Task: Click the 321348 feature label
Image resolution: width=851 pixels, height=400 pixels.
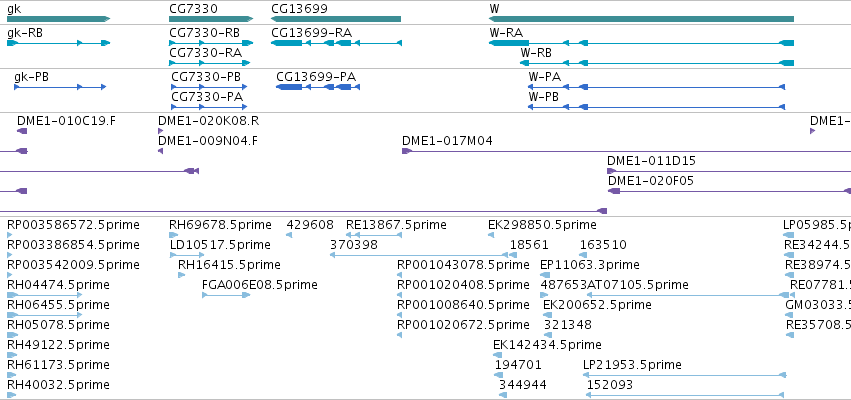Action: pos(568,325)
